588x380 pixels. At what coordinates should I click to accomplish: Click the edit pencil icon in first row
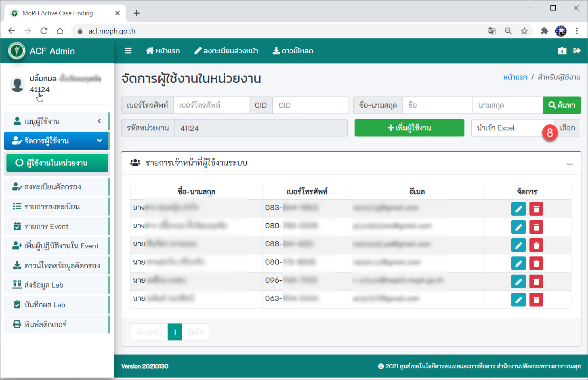point(518,209)
